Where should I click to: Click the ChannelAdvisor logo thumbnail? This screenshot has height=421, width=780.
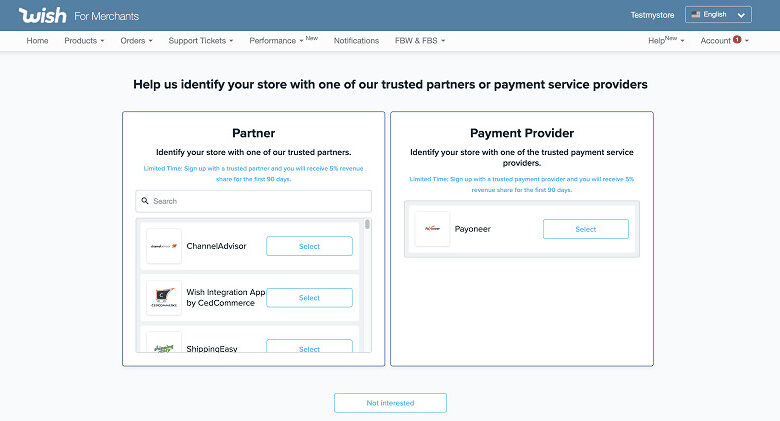pos(164,246)
